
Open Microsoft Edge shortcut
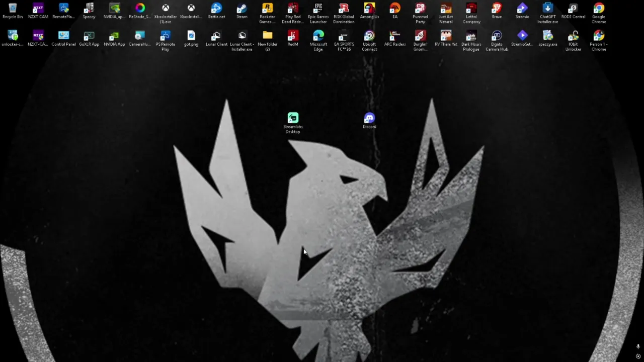tap(318, 41)
